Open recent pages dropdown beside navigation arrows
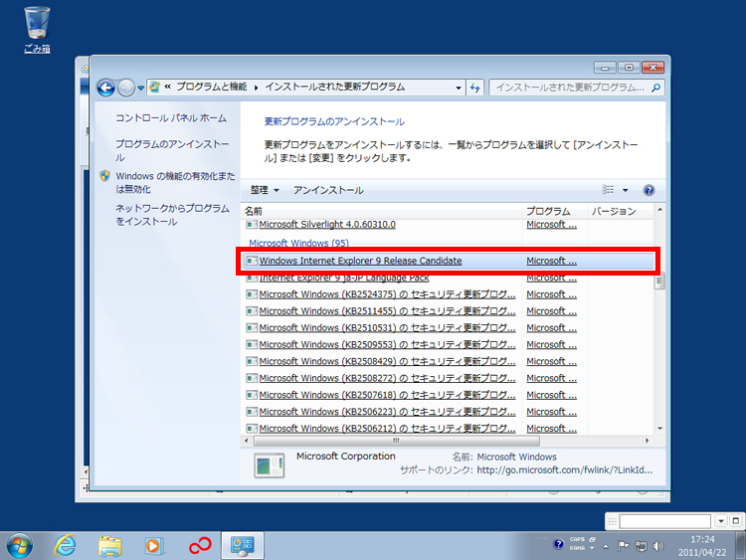This screenshot has height=560, width=746. pyautogui.click(x=141, y=88)
